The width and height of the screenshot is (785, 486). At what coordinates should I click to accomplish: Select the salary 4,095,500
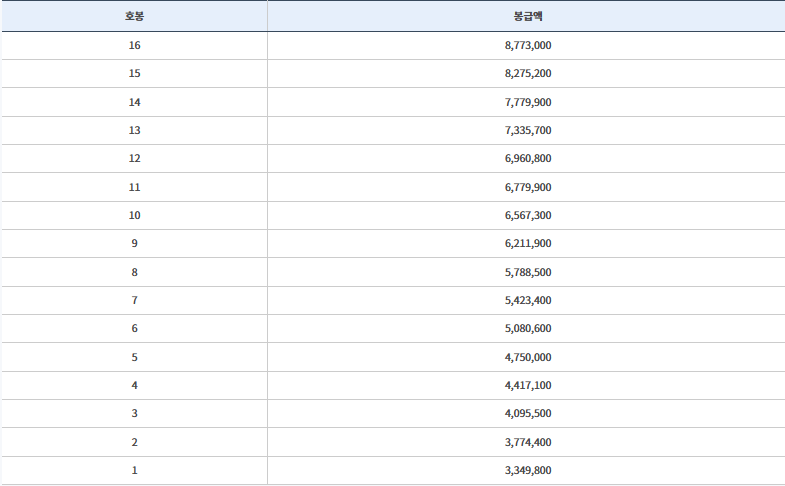click(x=528, y=414)
